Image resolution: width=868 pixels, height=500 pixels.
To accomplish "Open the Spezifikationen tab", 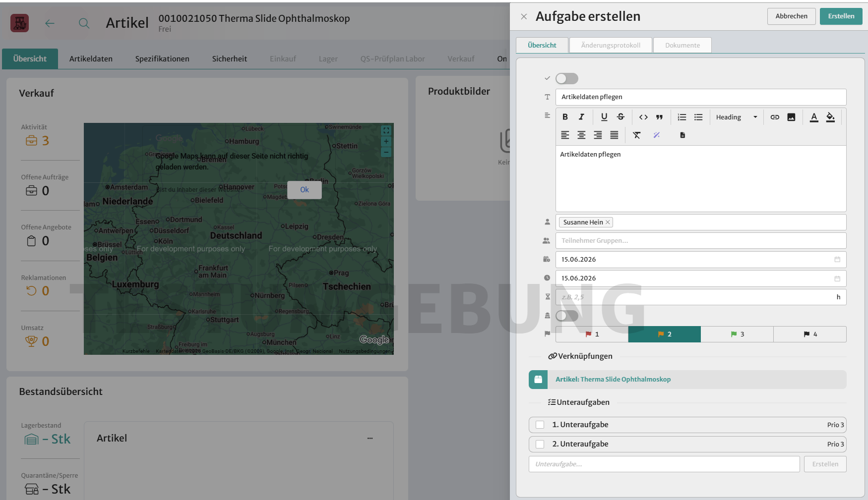I will click(x=162, y=58).
